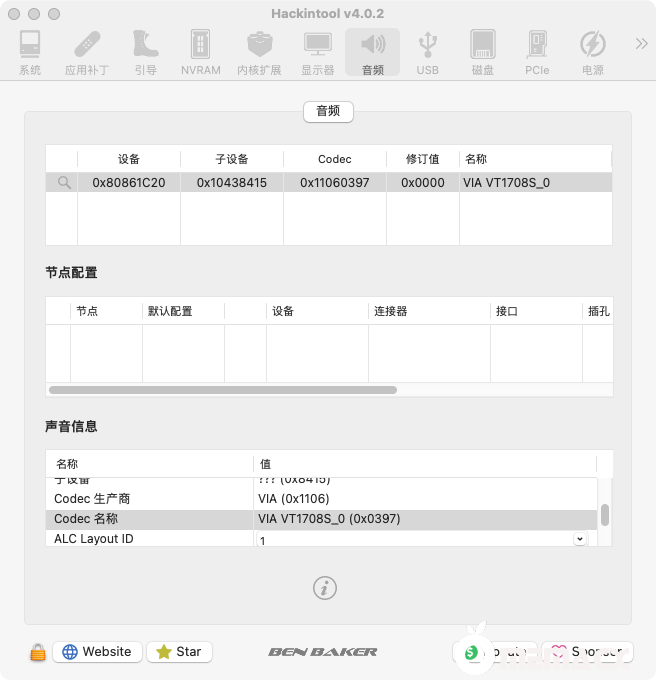Open the 电源 power section
The image size is (656, 680).
coord(593,53)
